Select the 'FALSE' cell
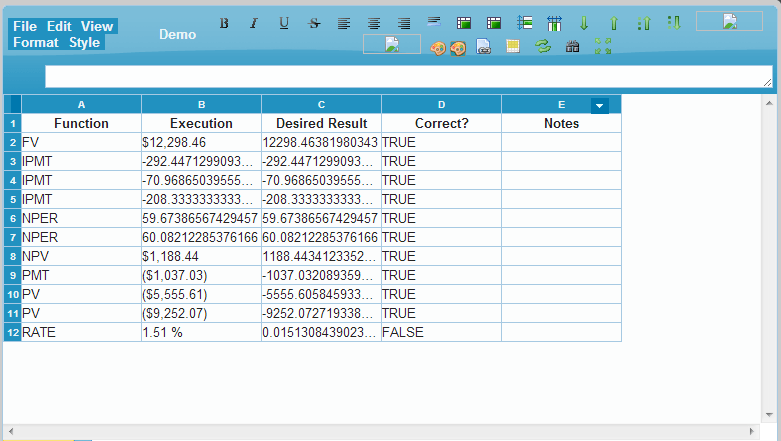Screen dimensions: 781x441 pyautogui.click(x=441, y=332)
